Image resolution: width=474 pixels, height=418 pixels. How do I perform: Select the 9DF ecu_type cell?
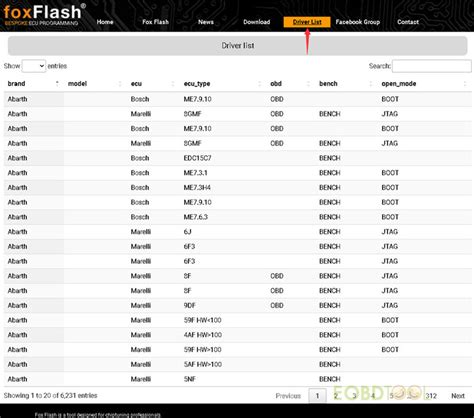(x=189, y=305)
